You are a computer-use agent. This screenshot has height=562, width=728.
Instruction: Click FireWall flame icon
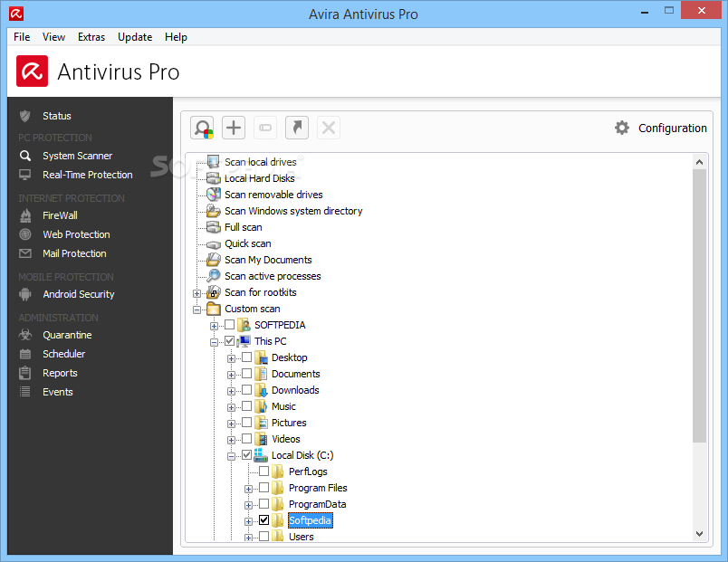(25, 215)
